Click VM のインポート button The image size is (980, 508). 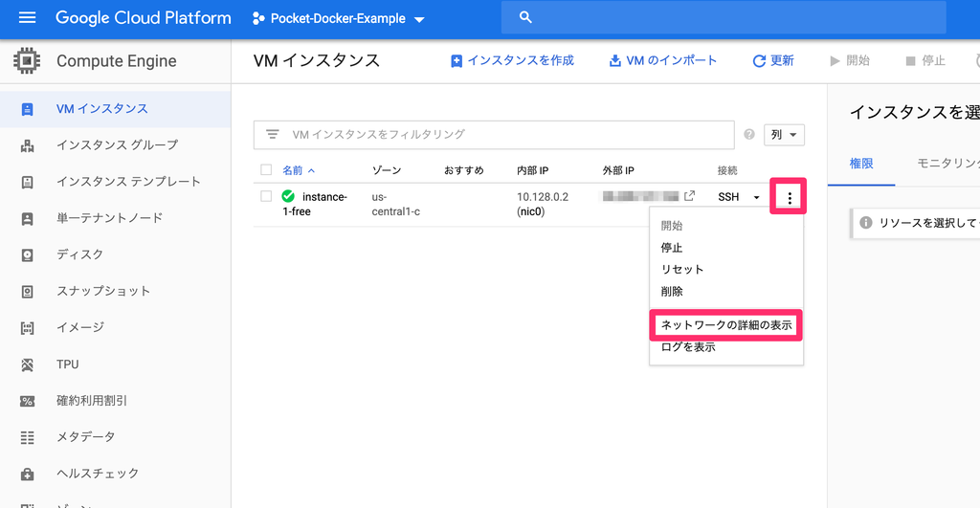tap(663, 60)
